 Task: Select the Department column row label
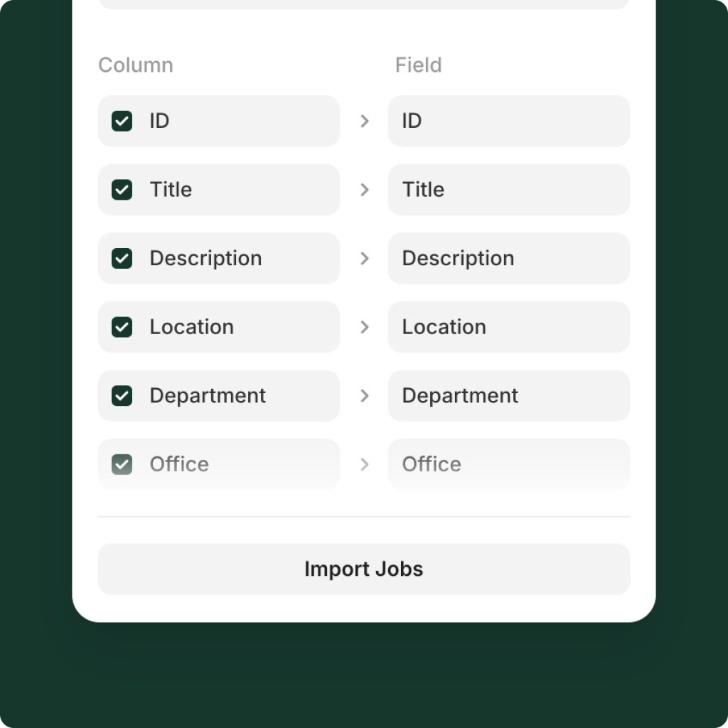[x=208, y=396]
